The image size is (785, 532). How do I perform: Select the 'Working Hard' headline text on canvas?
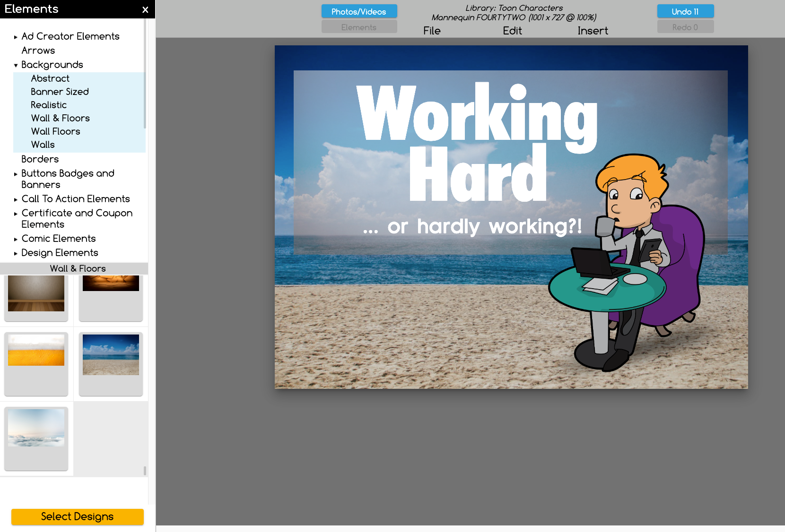[477, 142]
